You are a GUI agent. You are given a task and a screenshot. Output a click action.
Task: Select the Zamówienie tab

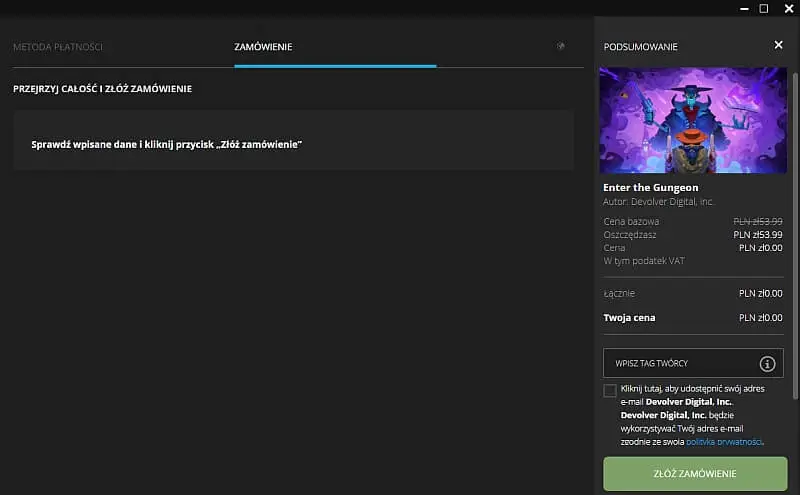(x=263, y=47)
